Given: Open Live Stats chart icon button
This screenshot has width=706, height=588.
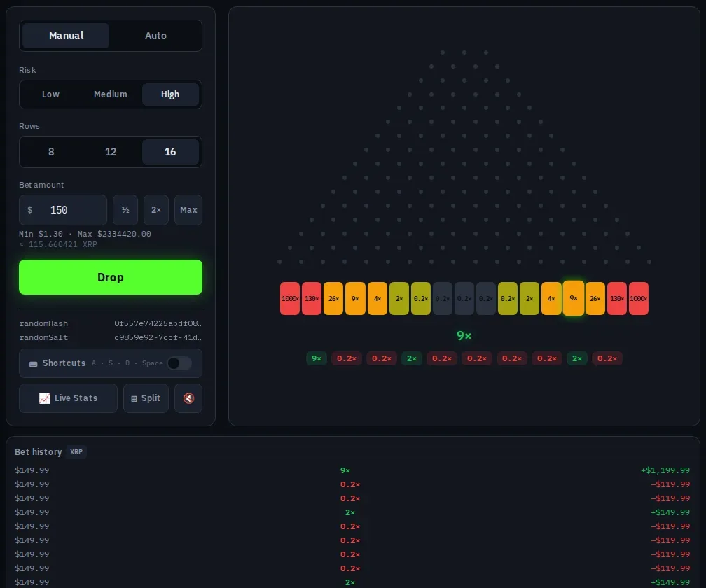Looking at the screenshot, I should coord(68,398).
